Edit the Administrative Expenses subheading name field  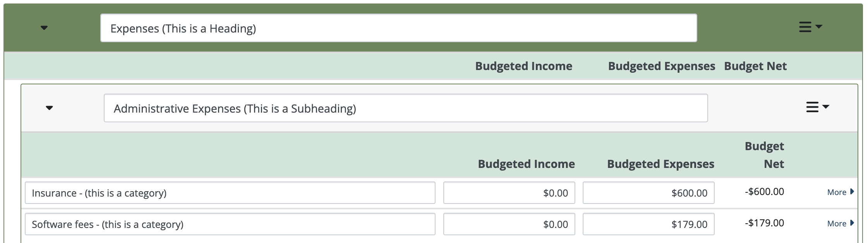(405, 108)
